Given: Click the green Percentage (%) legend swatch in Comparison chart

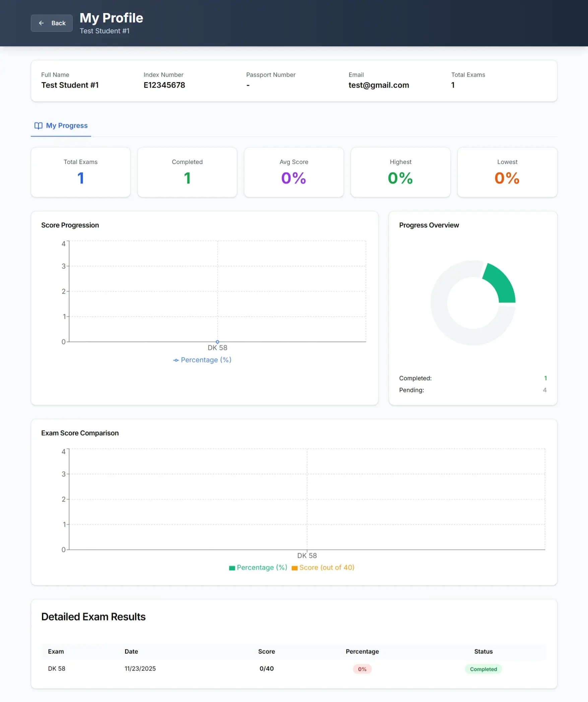Looking at the screenshot, I should coord(232,568).
